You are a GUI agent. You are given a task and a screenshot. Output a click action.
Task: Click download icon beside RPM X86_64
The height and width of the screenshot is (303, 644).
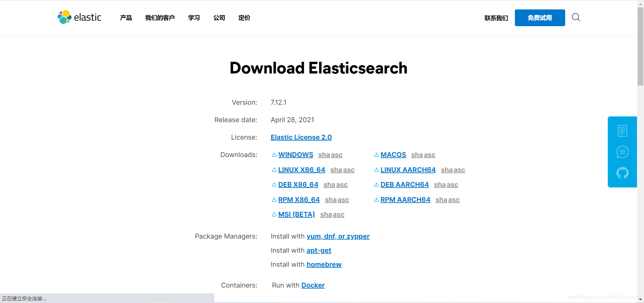[274, 200]
